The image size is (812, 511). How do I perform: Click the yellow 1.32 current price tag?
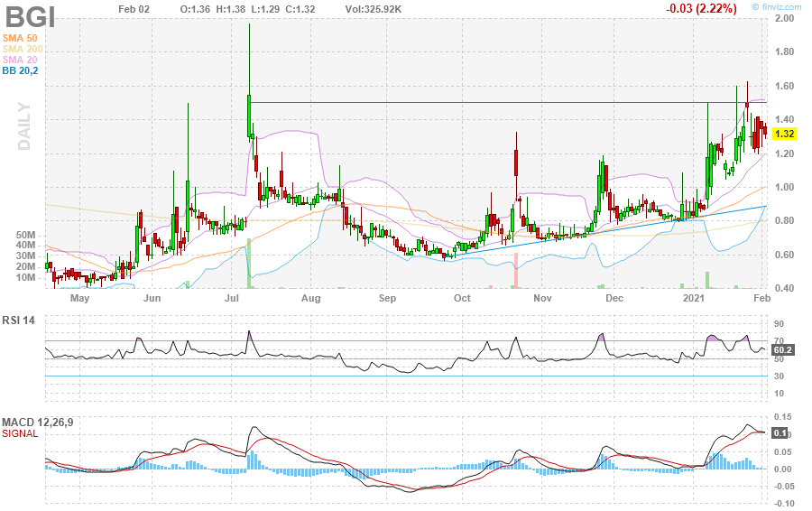point(784,135)
